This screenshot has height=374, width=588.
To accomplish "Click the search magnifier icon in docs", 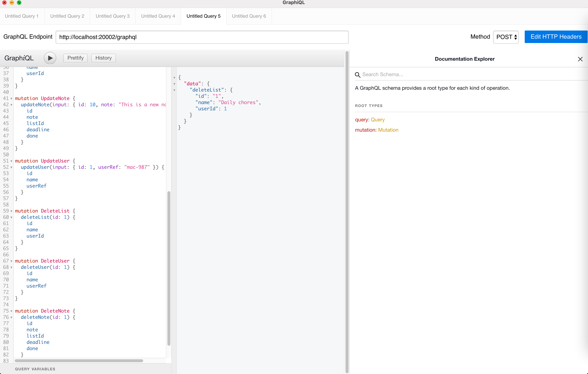I will point(357,75).
